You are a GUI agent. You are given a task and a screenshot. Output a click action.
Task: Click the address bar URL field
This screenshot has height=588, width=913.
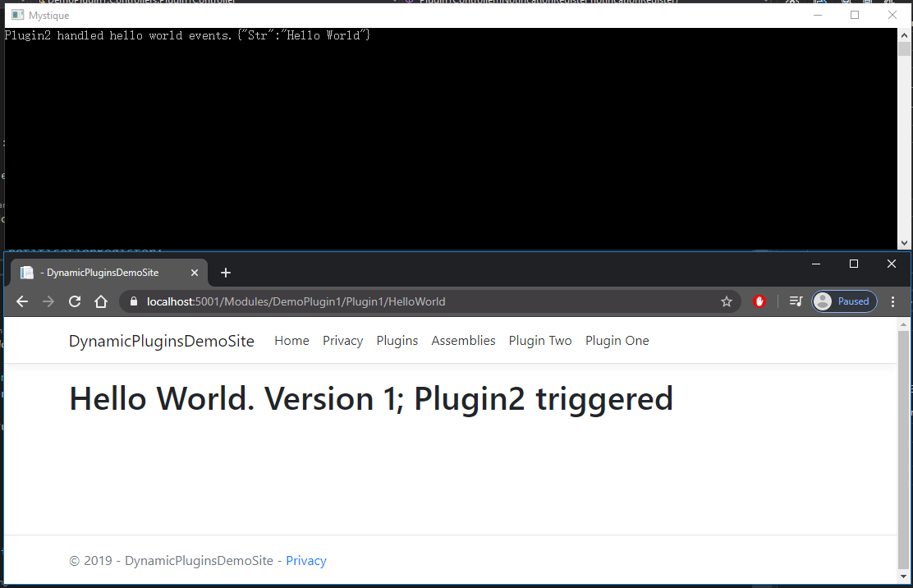[411, 301]
